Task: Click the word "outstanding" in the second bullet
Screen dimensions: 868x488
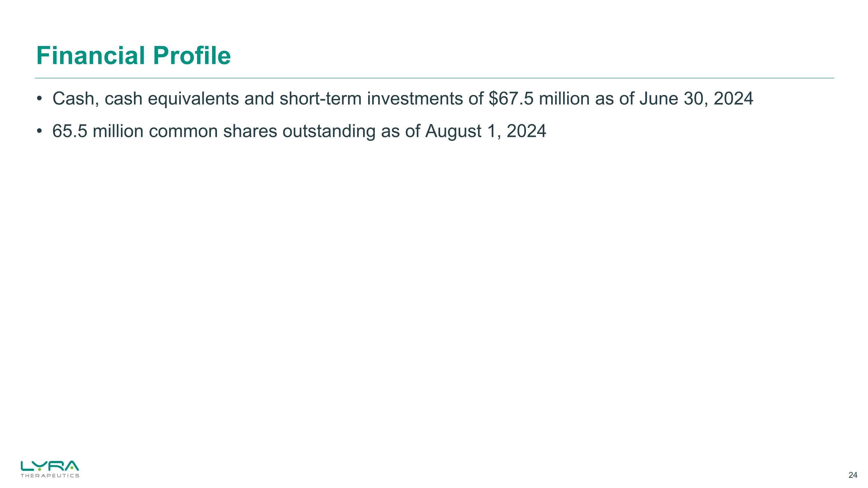Action: click(329, 131)
